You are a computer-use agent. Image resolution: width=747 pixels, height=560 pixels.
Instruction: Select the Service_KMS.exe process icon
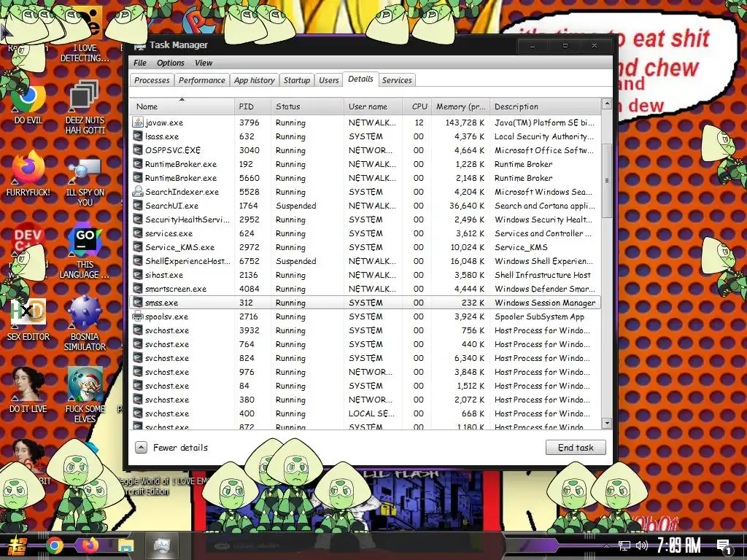pos(138,246)
